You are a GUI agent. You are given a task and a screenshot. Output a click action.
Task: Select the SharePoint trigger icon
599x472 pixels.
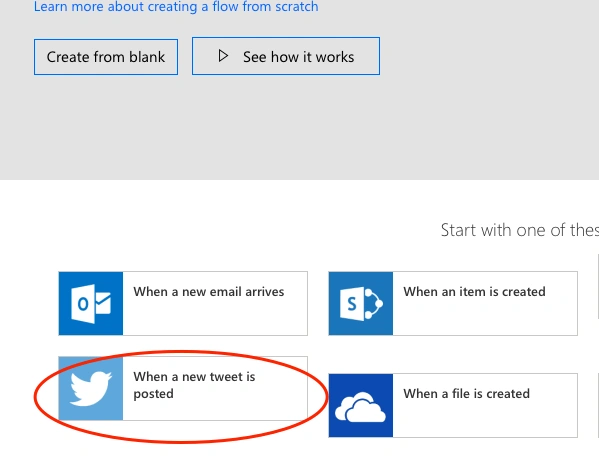[x=361, y=304]
